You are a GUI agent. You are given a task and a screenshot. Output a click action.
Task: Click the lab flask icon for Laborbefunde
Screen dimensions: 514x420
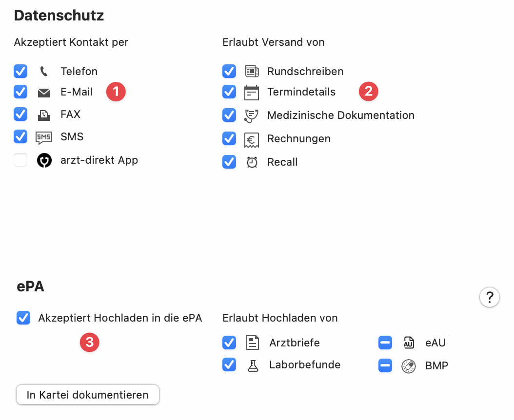click(253, 364)
